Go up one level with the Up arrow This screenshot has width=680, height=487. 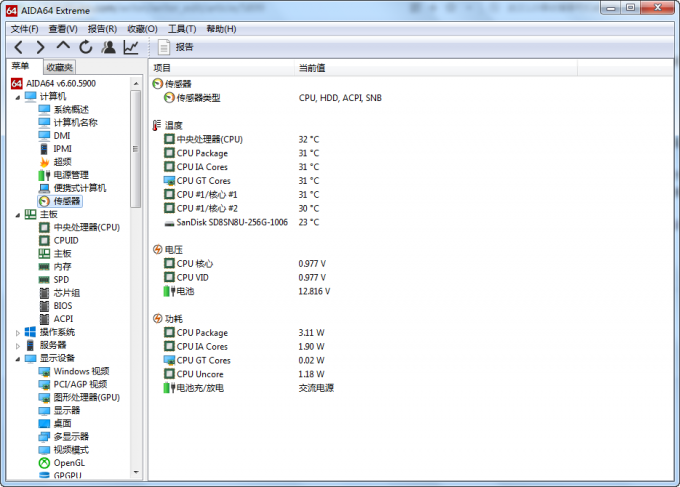(63, 47)
